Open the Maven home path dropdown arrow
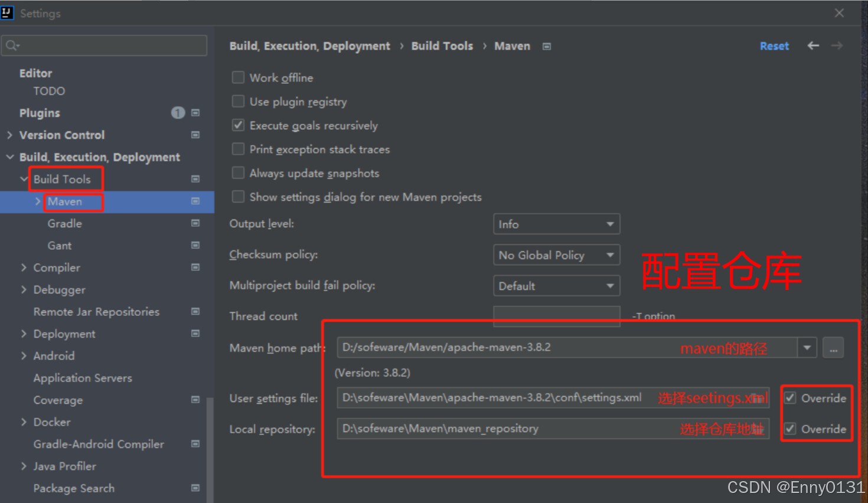Viewport: 868px width, 503px height. 807,348
